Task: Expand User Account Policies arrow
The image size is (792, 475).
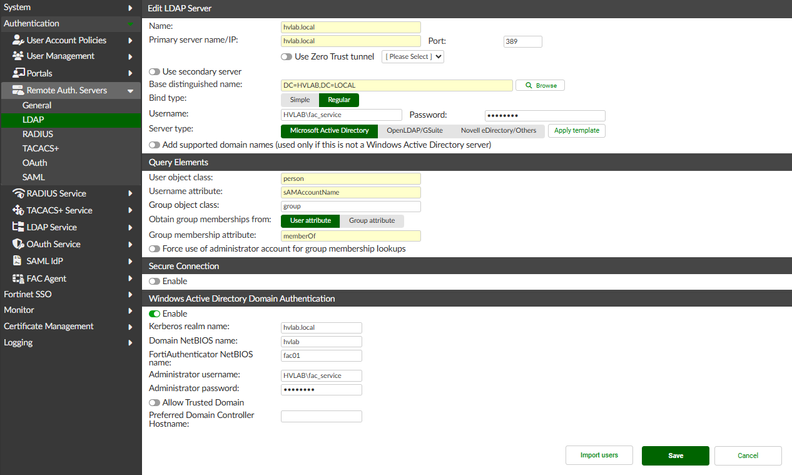Action: tap(130, 40)
